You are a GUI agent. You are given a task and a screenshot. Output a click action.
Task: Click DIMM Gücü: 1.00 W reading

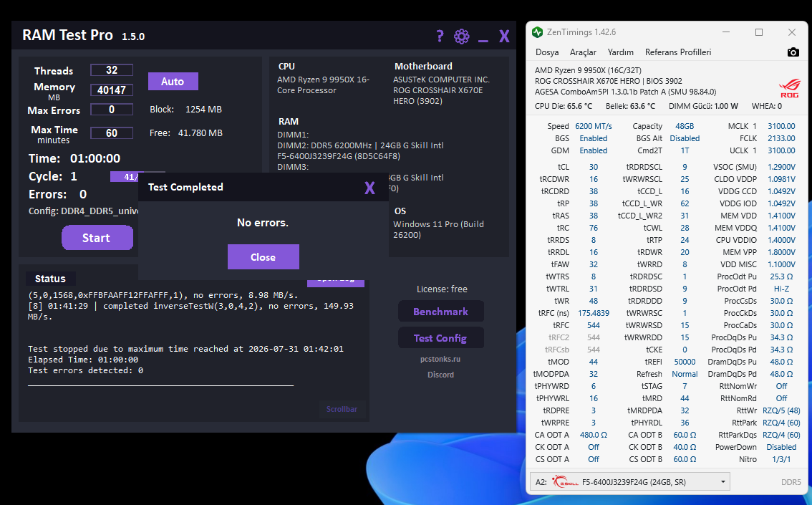click(703, 106)
